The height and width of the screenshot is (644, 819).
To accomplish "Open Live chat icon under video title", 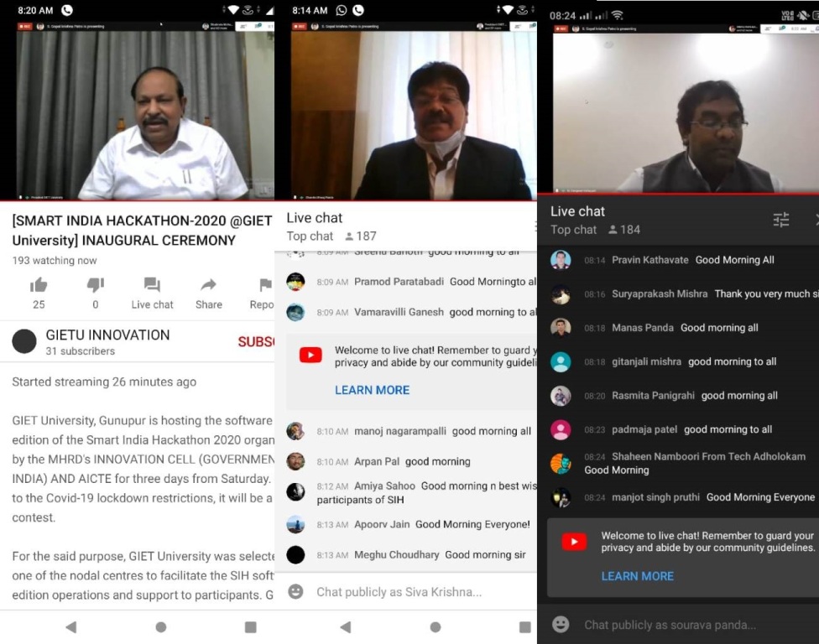I will tap(152, 285).
